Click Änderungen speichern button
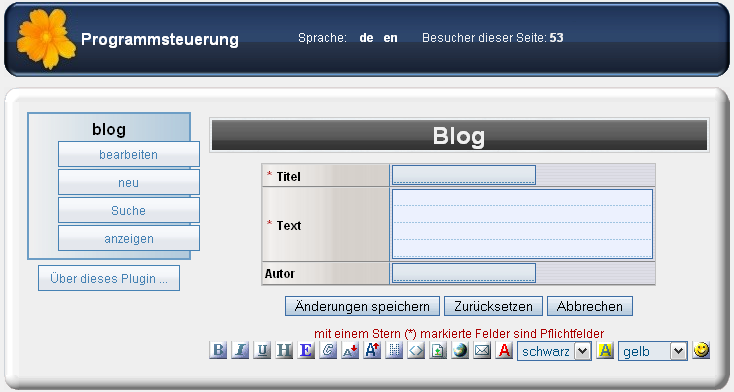Viewport: 734px width, 392px height. pos(362,306)
